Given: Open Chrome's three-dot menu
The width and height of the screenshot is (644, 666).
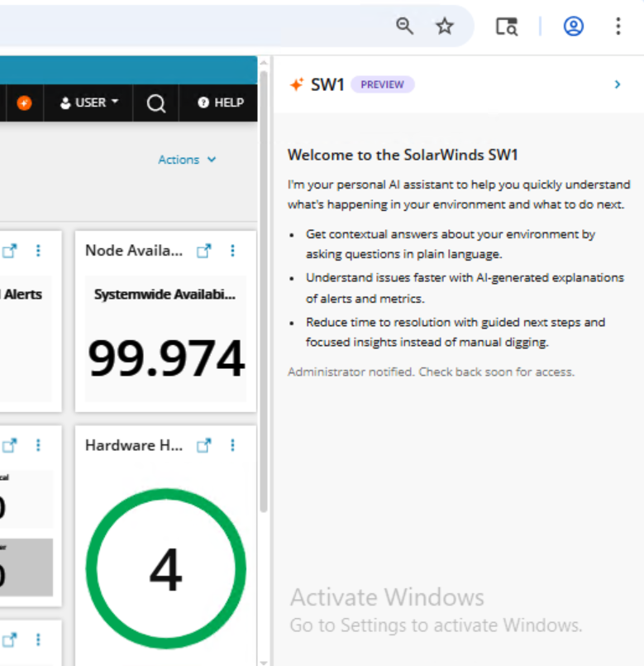Looking at the screenshot, I should click(618, 26).
